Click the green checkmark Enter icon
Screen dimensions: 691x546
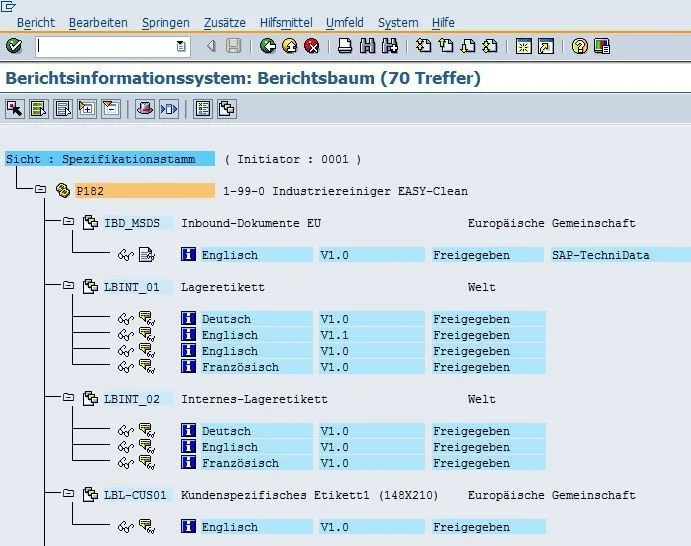point(14,46)
